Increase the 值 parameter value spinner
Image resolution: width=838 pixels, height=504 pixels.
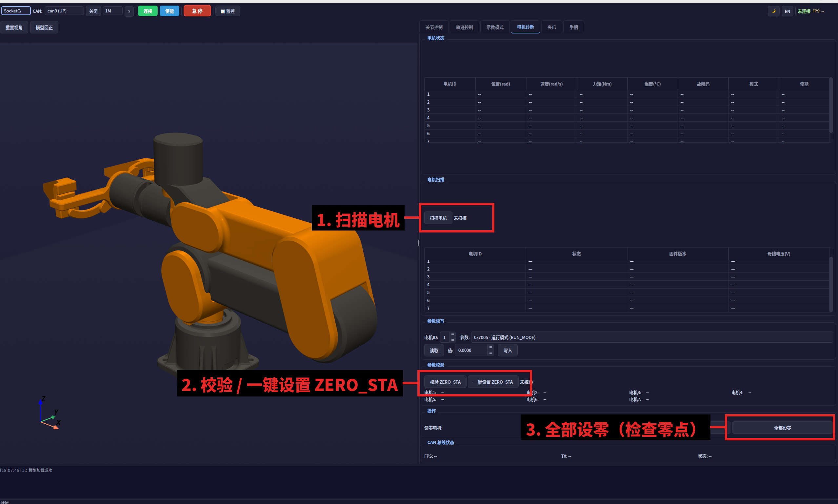pyautogui.click(x=491, y=348)
